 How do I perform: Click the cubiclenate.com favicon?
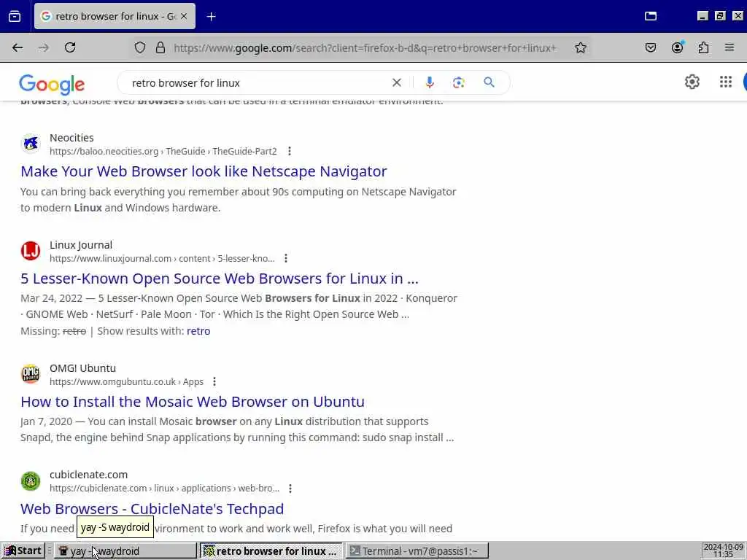[x=31, y=481]
